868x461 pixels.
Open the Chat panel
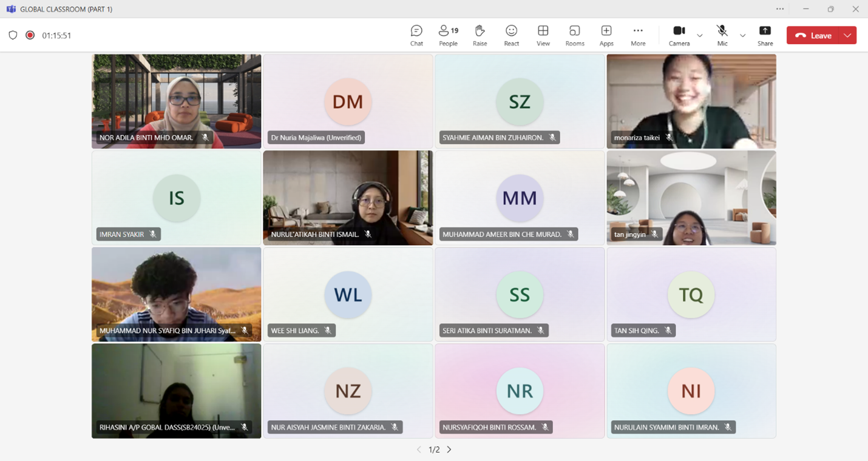(416, 35)
